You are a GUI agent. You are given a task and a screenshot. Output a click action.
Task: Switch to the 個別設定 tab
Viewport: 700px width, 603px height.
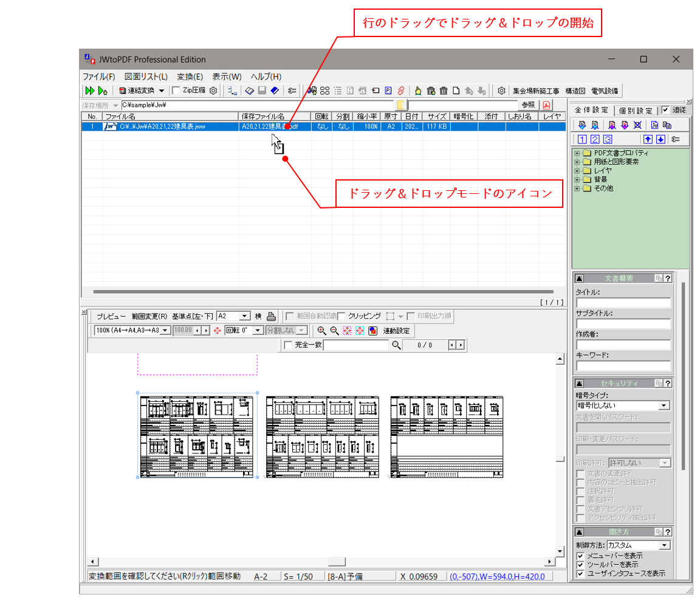tap(636, 111)
